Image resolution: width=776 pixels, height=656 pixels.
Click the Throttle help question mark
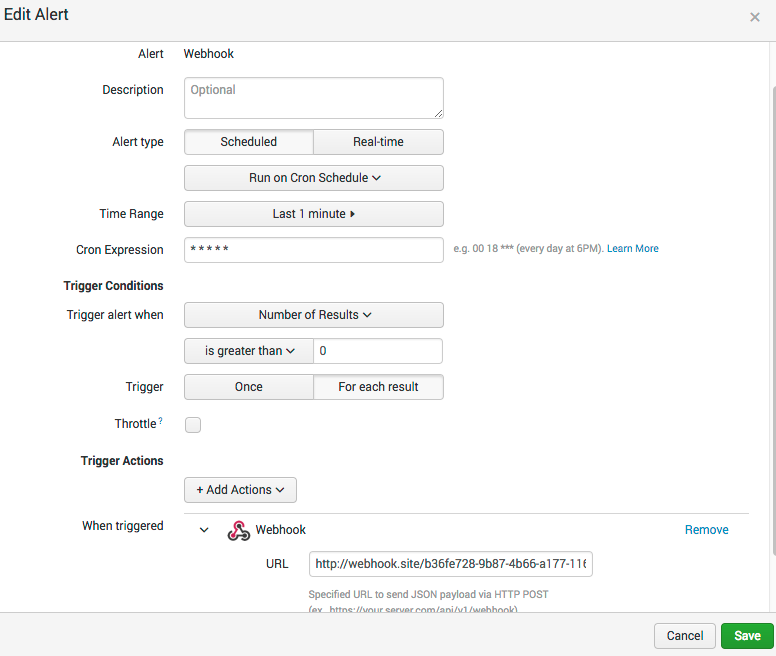click(161, 421)
